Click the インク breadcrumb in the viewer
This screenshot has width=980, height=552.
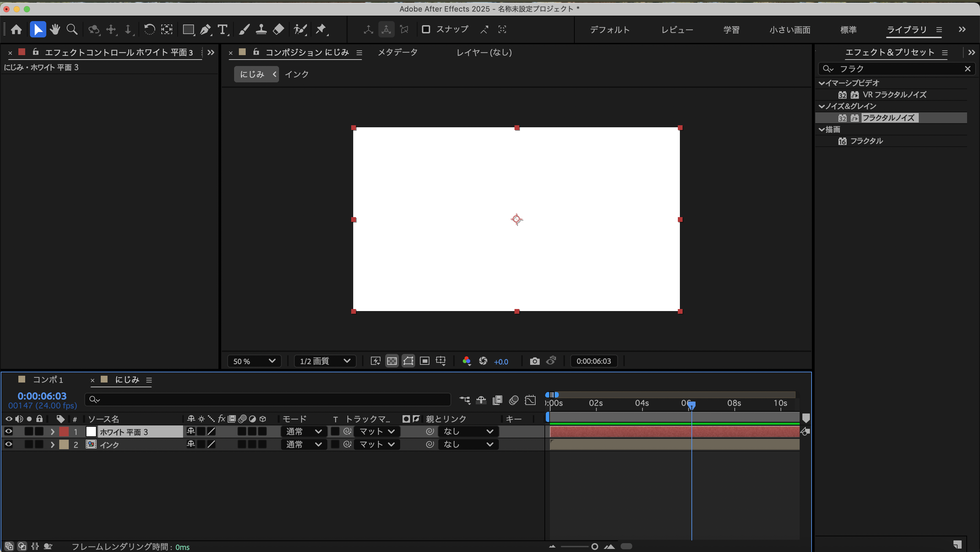pyautogui.click(x=297, y=74)
